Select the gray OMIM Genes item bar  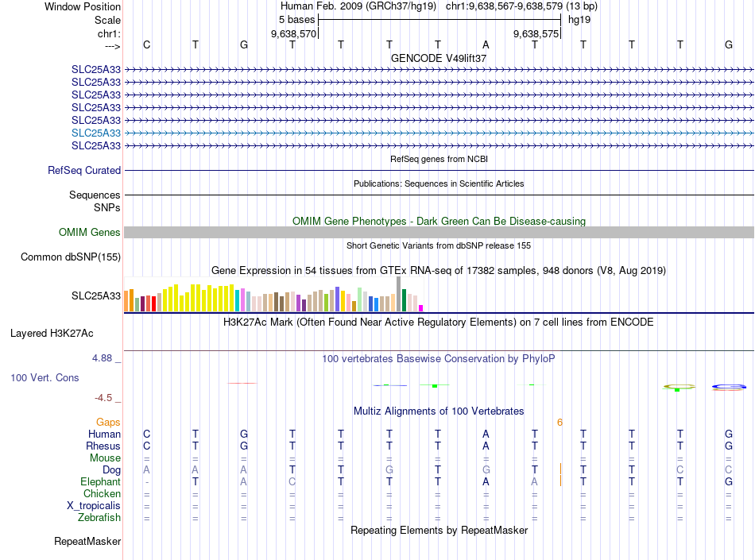point(439,233)
